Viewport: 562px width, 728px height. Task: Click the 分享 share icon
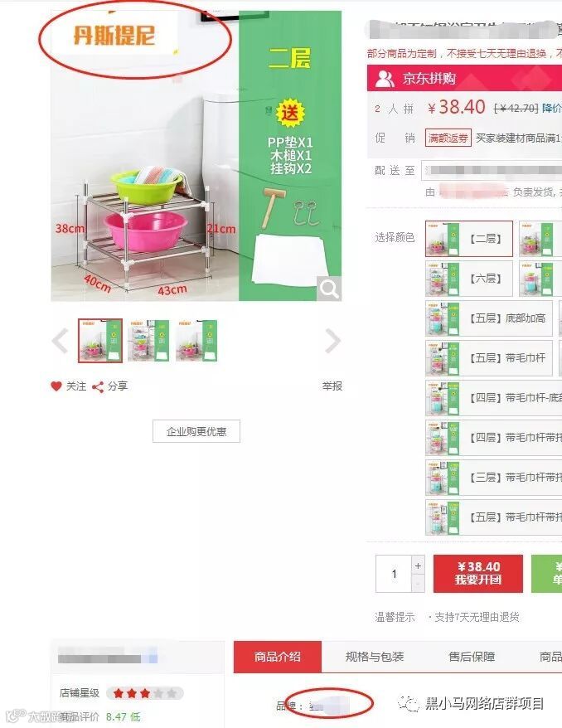point(98,386)
